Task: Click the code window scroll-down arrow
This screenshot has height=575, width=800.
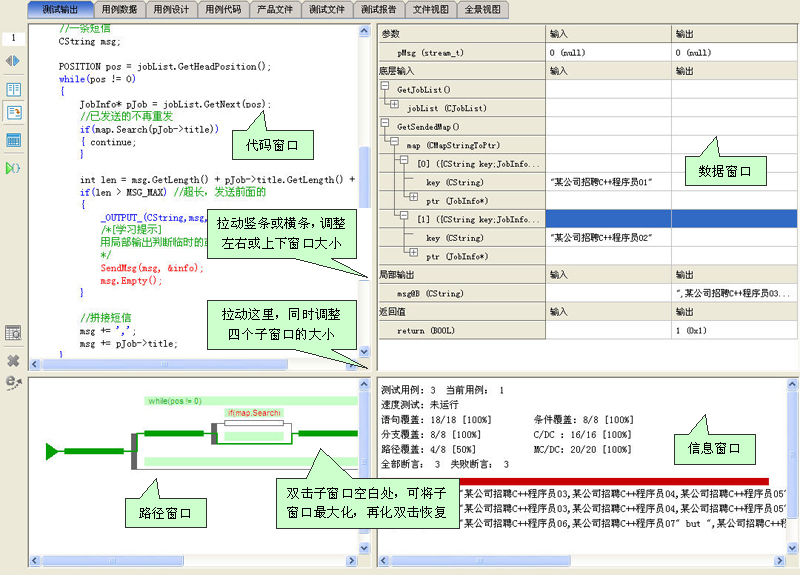Action: [364, 352]
